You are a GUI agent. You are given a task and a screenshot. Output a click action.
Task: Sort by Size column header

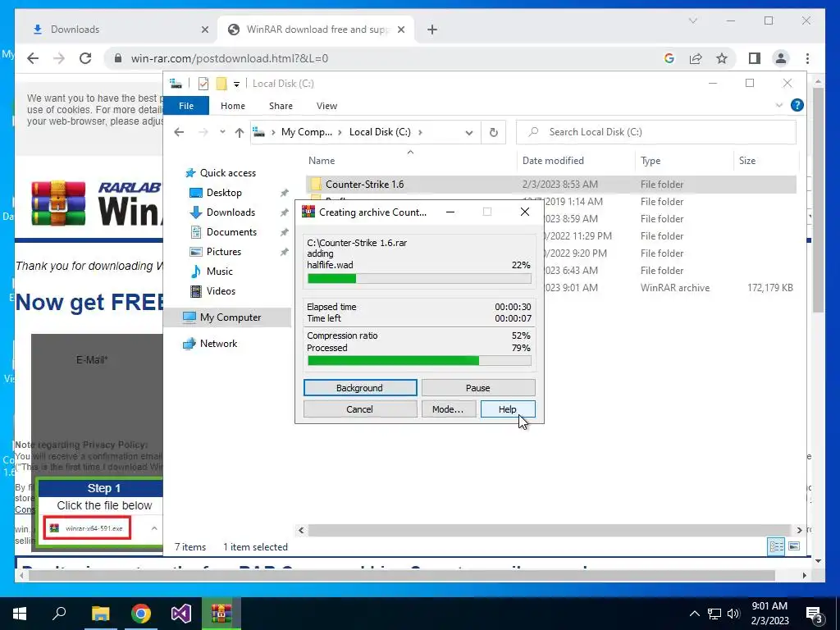pyautogui.click(x=766, y=161)
